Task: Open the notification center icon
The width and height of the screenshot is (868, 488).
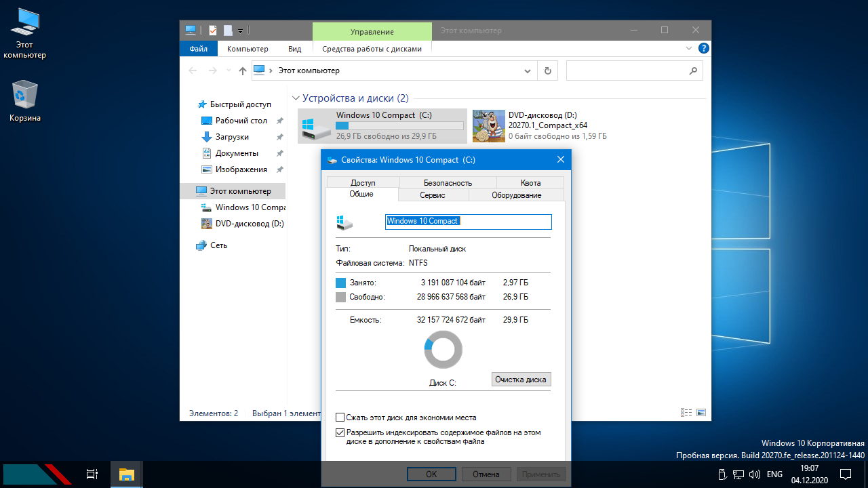Action: (x=845, y=474)
